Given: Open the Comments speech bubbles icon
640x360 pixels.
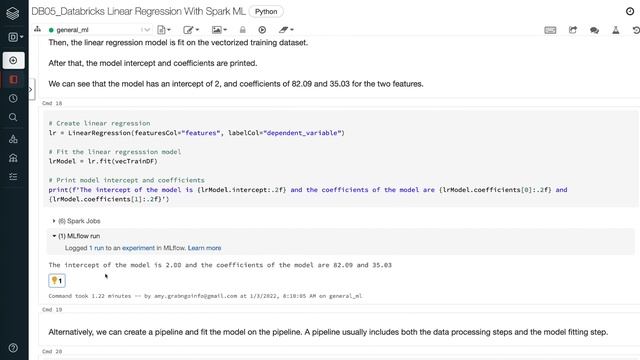Looking at the screenshot, I should point(594,30).
